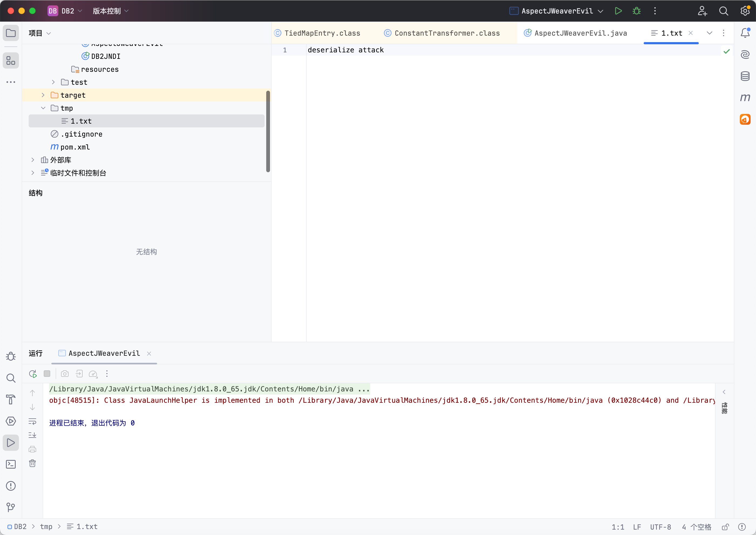Open the Git tool window branch icon

(11, 507)
